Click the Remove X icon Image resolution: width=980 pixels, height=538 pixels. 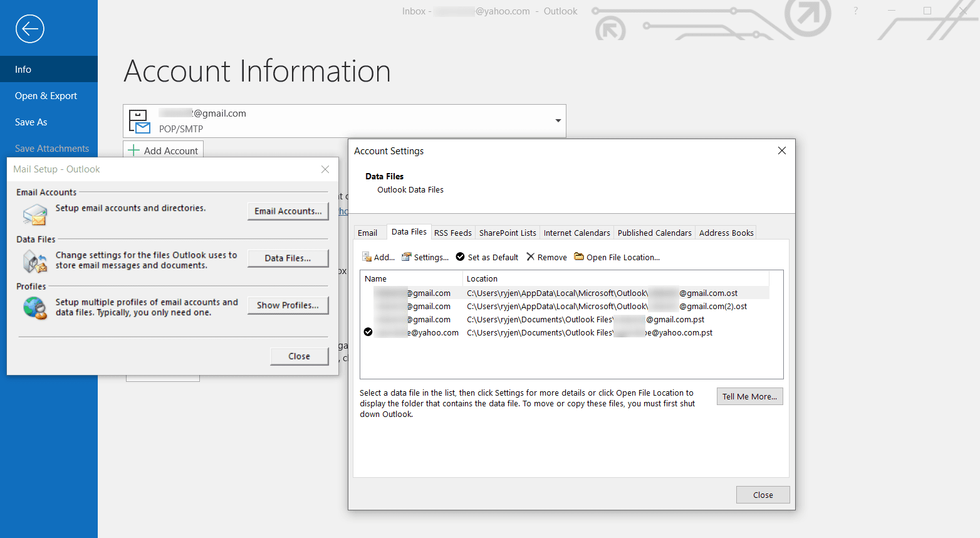coord(531,257)
